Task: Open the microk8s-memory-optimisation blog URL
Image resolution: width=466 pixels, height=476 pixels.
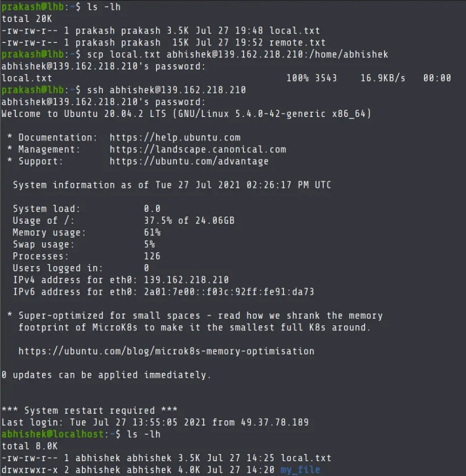Action: click(166, 351)
